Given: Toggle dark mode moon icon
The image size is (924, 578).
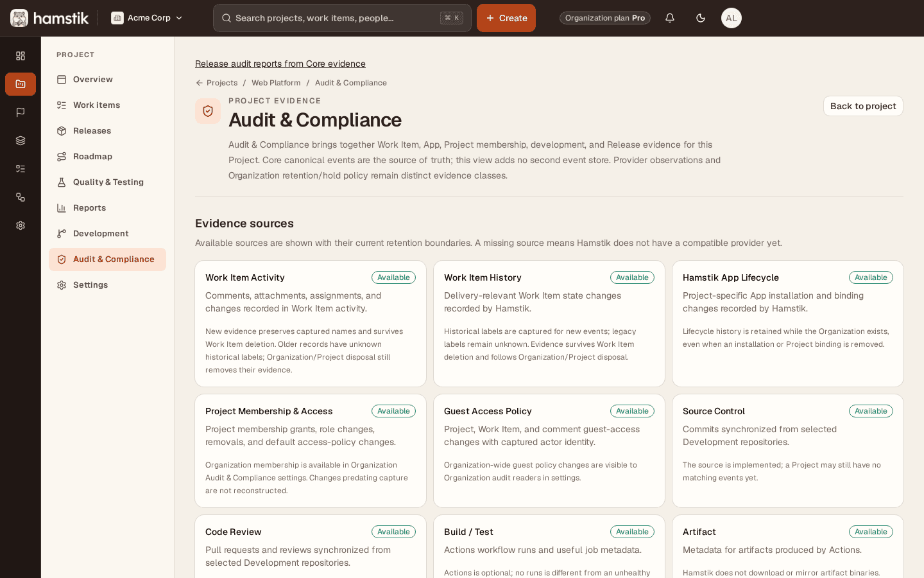Looking at the screenshot, I should click(701, 18).
